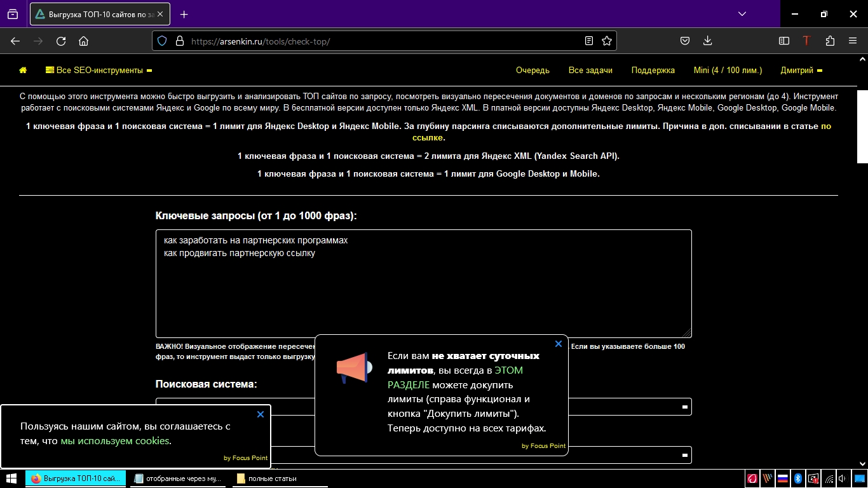Open the second dropdown below Поисковая система
Screen dimensions: 868x488
point(423,455)
